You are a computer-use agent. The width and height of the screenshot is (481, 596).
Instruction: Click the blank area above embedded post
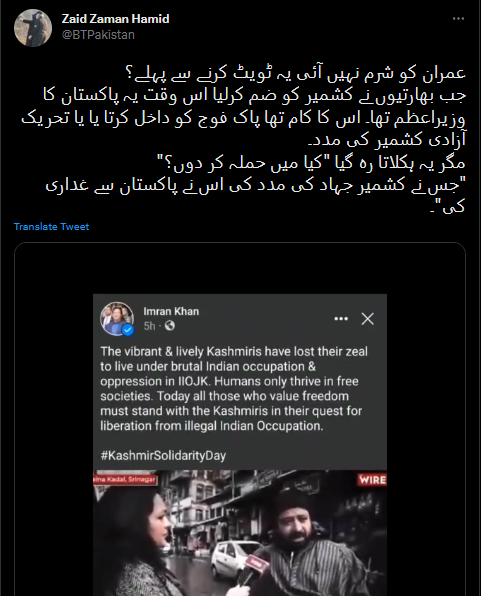click(x=240, y=268)
